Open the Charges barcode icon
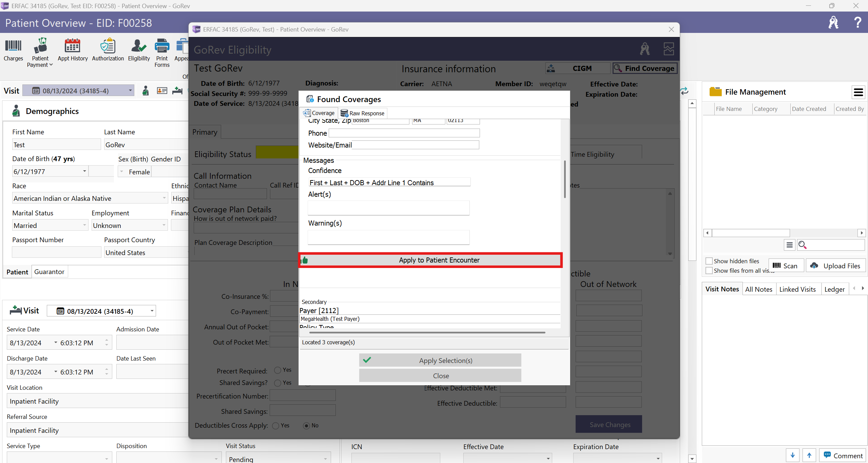The width and height of the screenshot is (868, 463). click(13, 50)
